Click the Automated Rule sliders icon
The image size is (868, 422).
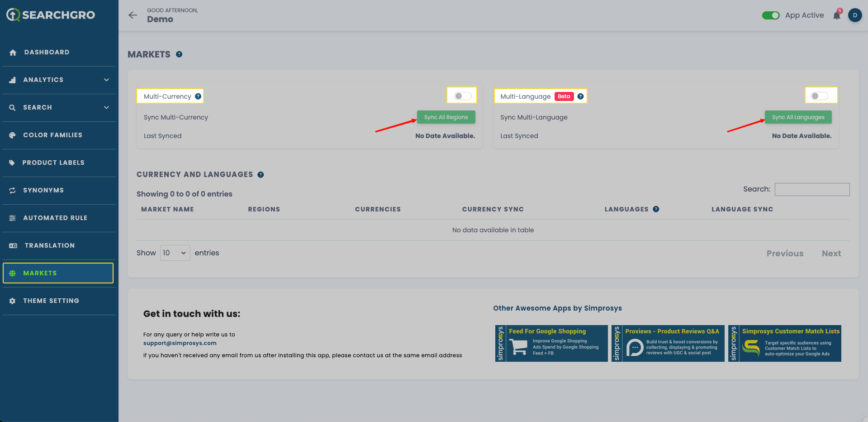click(x=13, y=218)
